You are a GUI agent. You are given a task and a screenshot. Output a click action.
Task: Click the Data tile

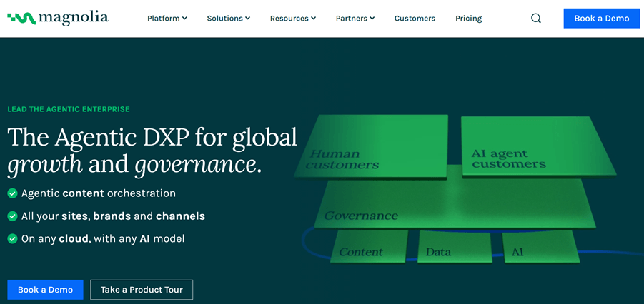455,247
